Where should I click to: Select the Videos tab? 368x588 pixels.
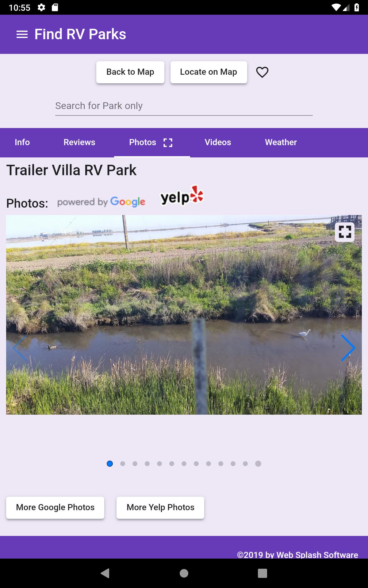tap(218, 142)
